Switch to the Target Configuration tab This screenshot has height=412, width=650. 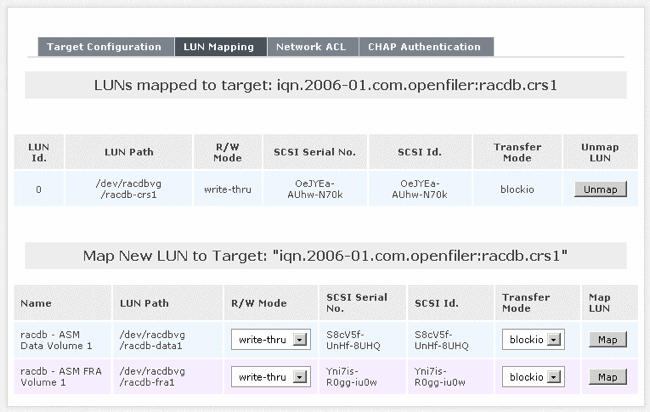104,47
